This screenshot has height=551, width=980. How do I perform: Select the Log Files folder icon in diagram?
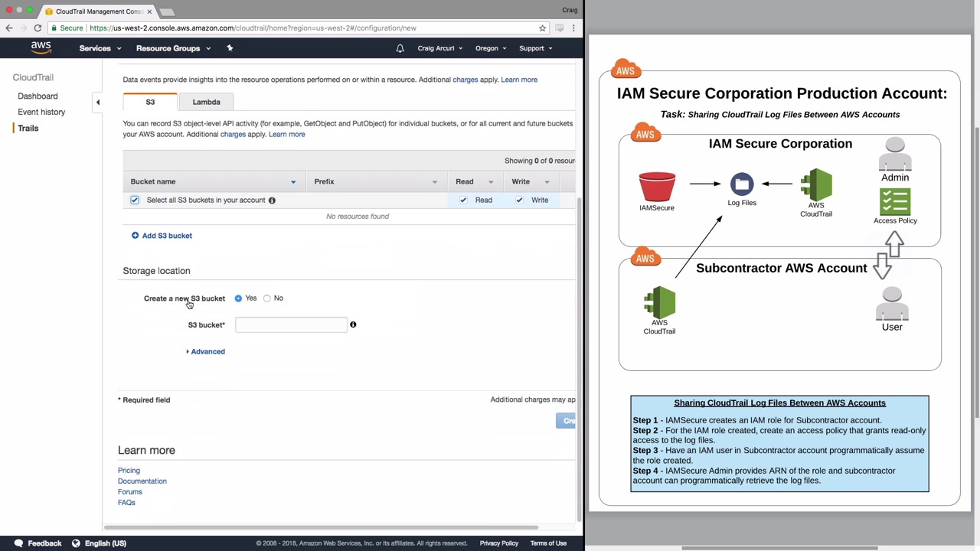point(742,184)
